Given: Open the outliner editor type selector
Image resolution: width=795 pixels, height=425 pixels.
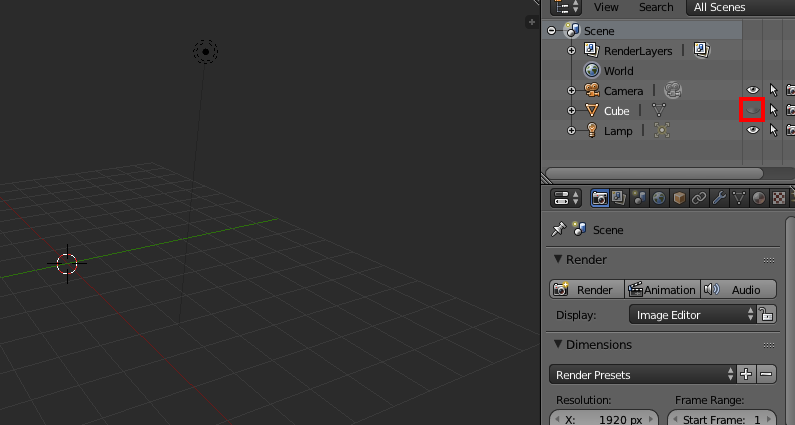Looking at the screenshot, I should (566, 7).
